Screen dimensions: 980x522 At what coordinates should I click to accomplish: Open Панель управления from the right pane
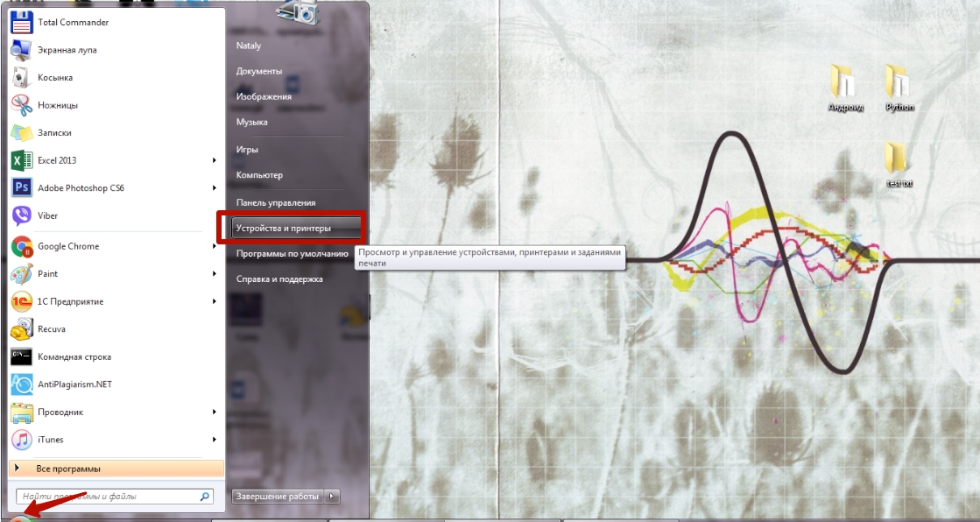(x=275, y=202)
